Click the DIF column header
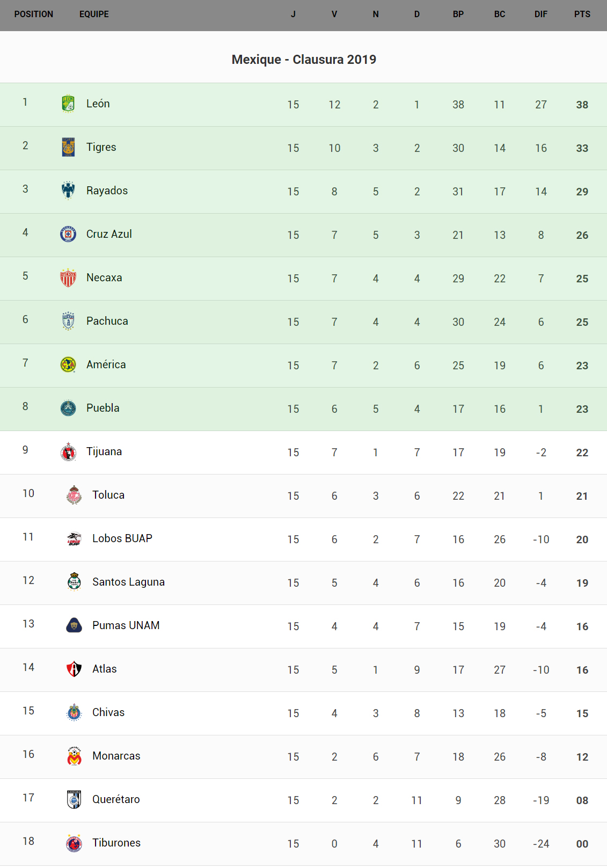607x868 pixels. click(x=540, y=14)
